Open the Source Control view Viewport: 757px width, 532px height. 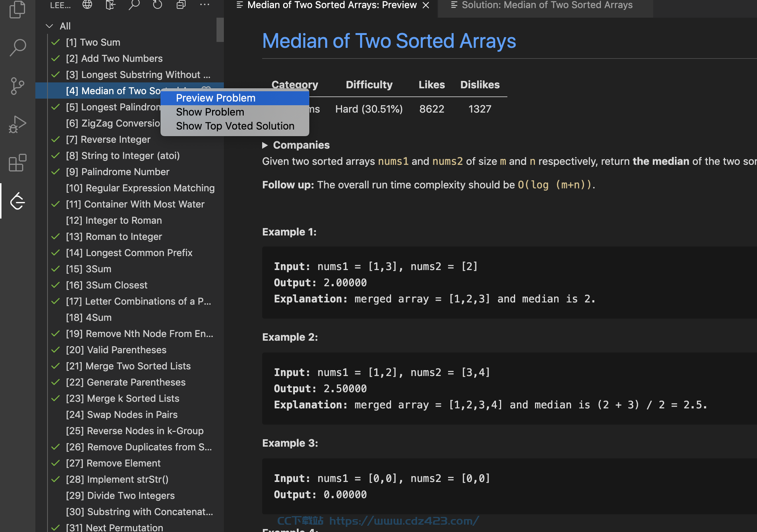tap(17, 86)
